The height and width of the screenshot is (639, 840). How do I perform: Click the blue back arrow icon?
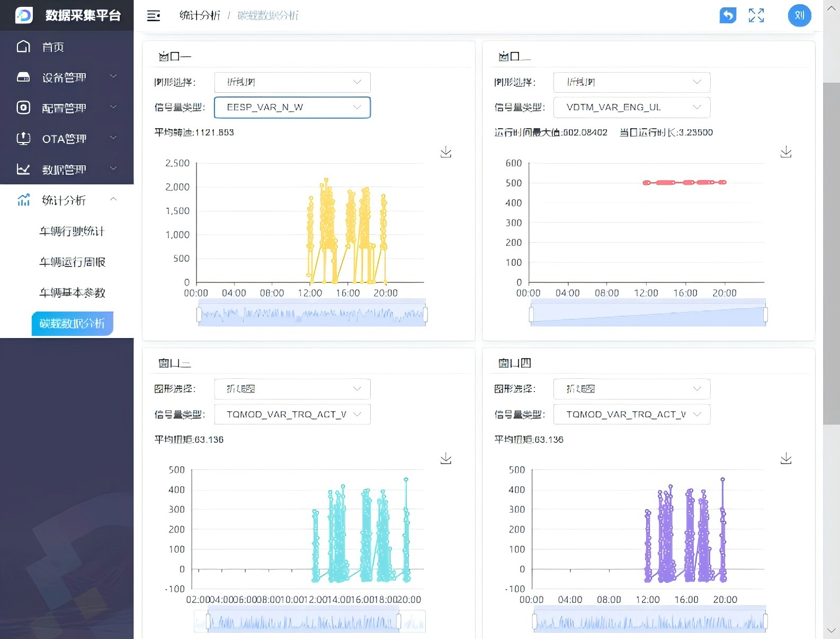(x=728, y=15)
